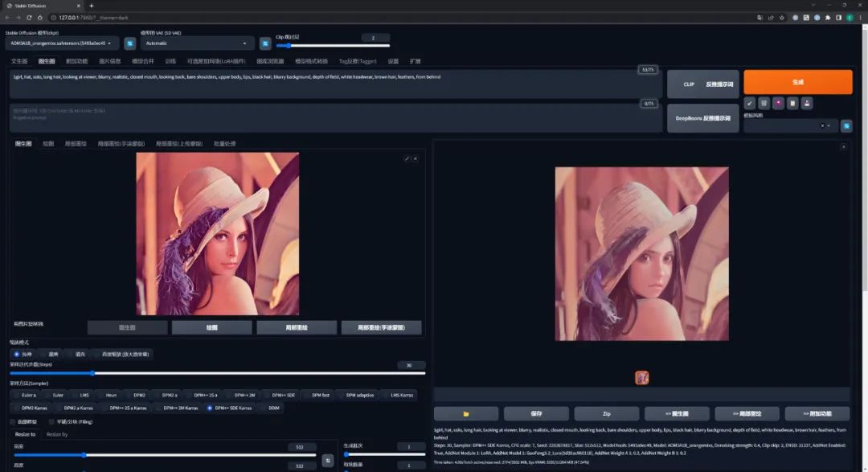Image resolution: width=868 pixels, height=472 pixels.
Task: Open the 图片信息 PNG info tab
Action: point(109,61)
